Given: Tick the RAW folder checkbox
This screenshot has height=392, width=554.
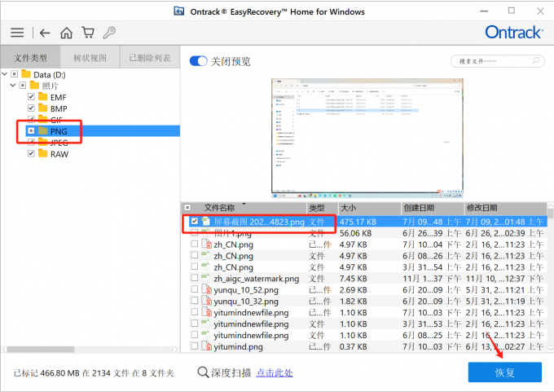Looking at the screenshot, I should click(31, 153).
